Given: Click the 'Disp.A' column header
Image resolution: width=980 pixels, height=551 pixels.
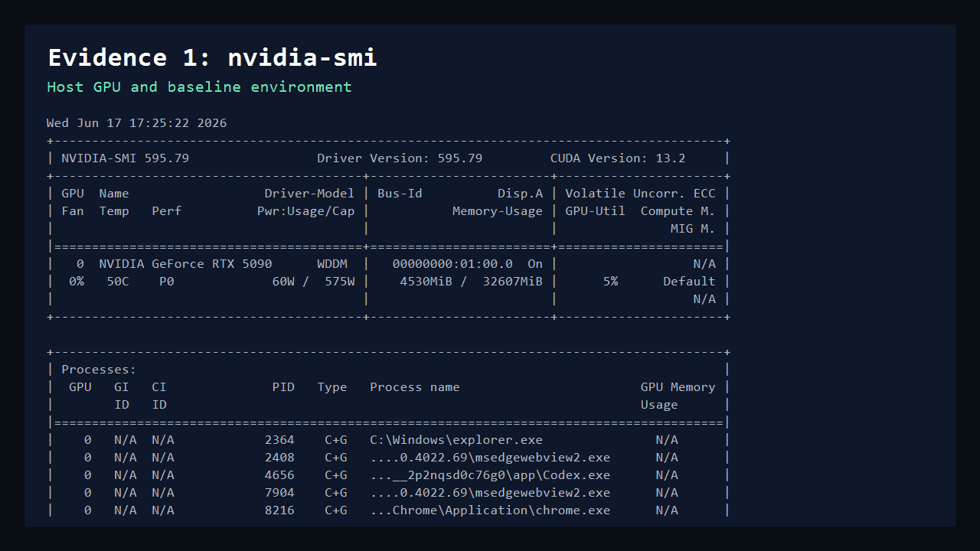Looking at the screenshot, I should [520, 194].
